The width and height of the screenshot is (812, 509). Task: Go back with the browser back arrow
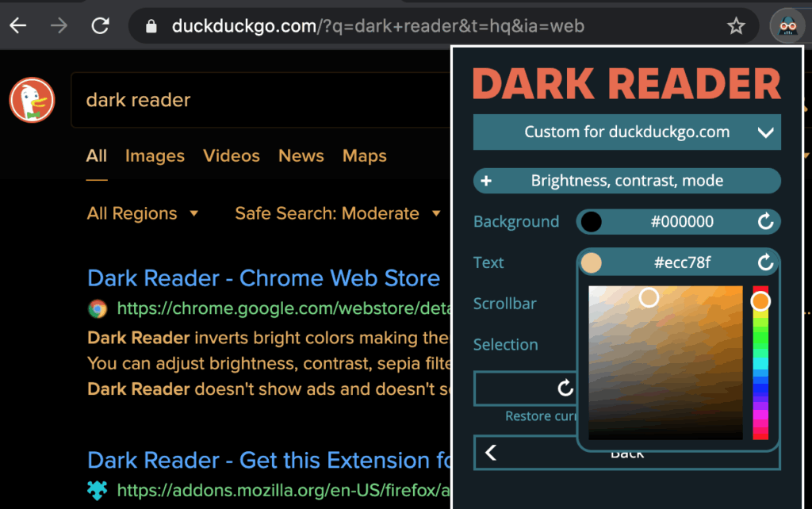18,25
